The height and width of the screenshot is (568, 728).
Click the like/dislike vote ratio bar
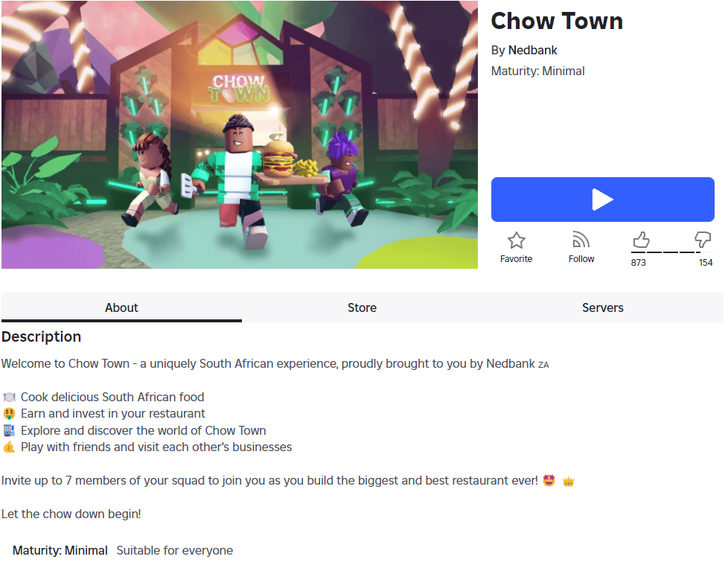[665, 252]
